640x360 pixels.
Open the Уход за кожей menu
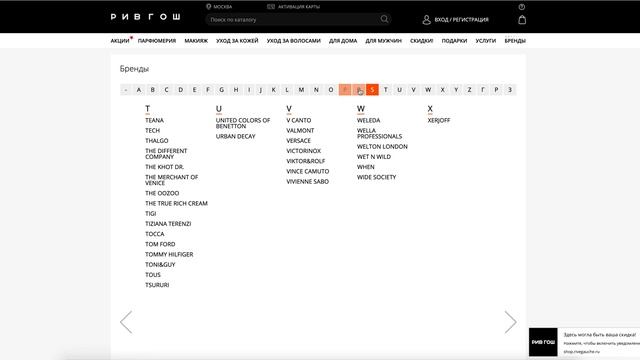(237, 41)
